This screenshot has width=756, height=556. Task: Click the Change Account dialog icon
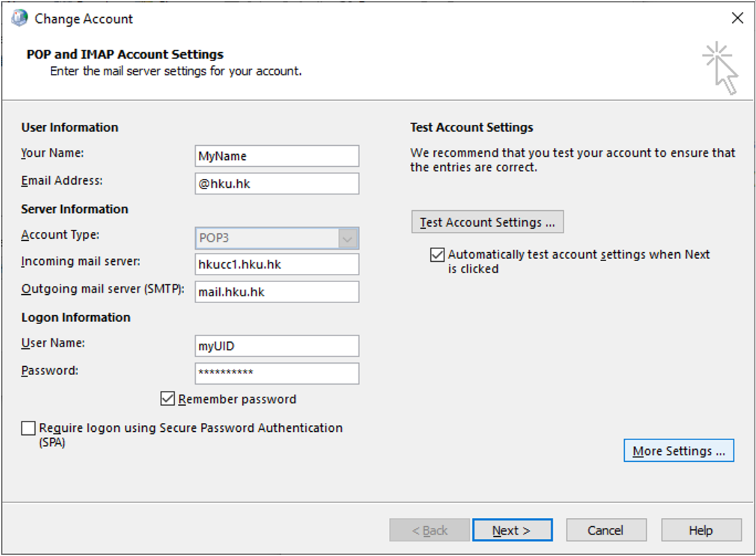click(x=18, y=17)
